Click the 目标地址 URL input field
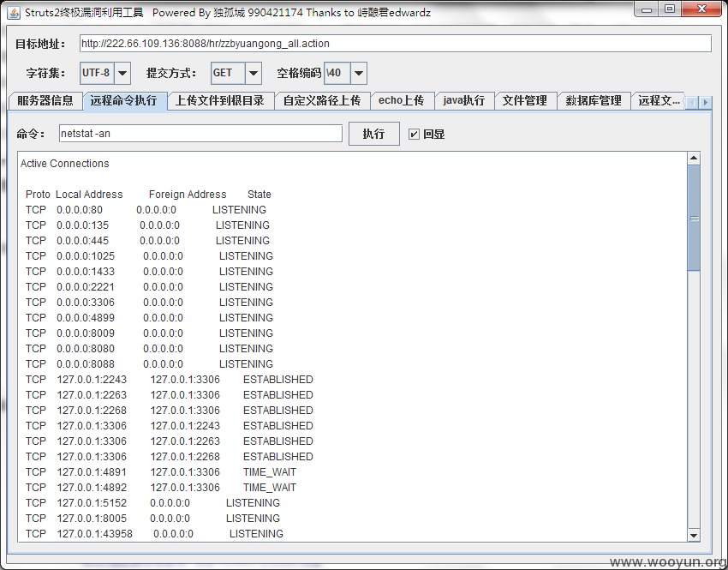 pyautogui.click(x=395, y=44)
